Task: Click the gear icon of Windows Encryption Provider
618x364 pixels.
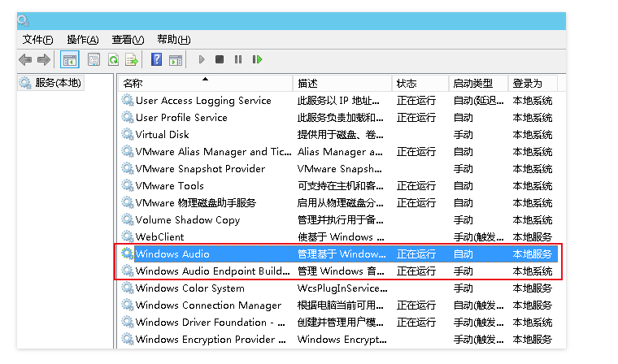Action: pos(127,339)
